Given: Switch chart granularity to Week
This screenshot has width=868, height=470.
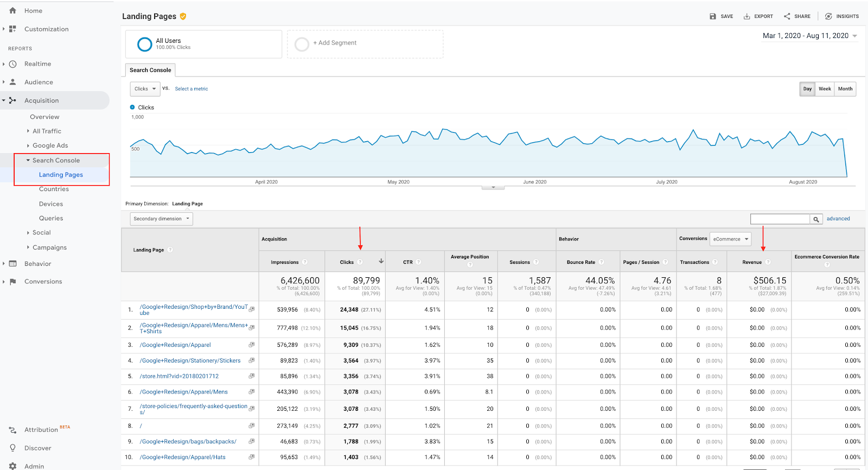Looking at the screenshot, I should [x=825, y=89].
